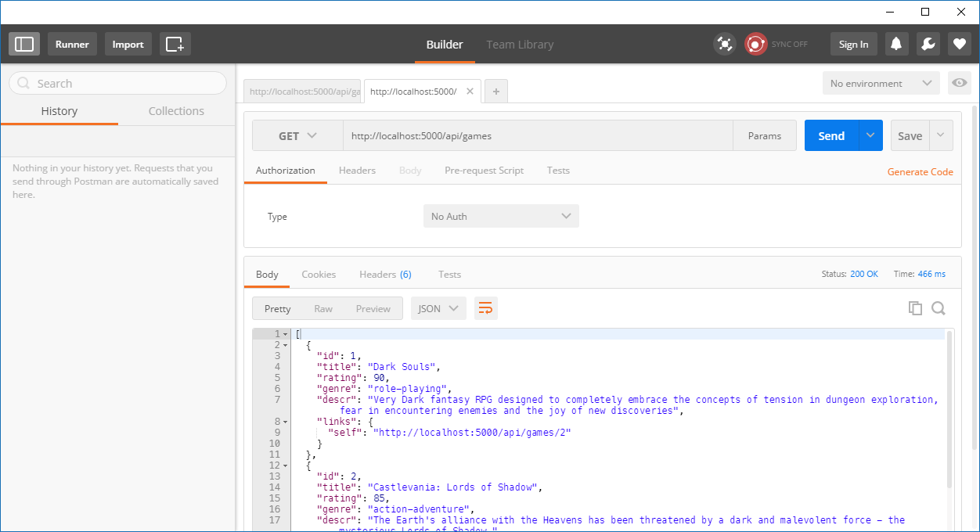
Task: Send the request
Action: (831, 135)
